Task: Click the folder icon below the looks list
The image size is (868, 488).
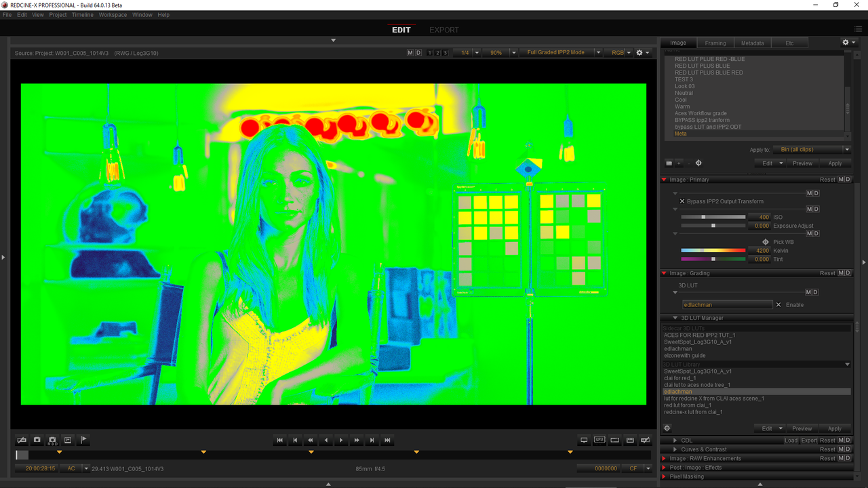Action: click(669, 163)
